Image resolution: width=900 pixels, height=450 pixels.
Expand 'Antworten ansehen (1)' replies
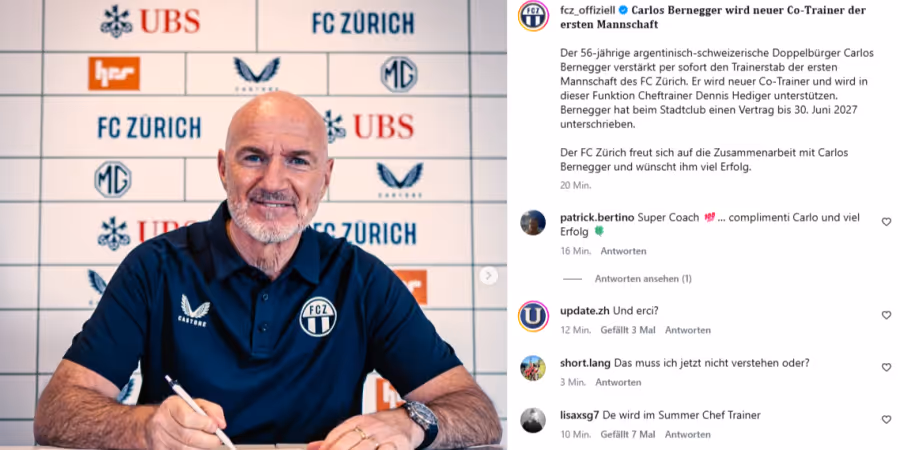[643, 279]
